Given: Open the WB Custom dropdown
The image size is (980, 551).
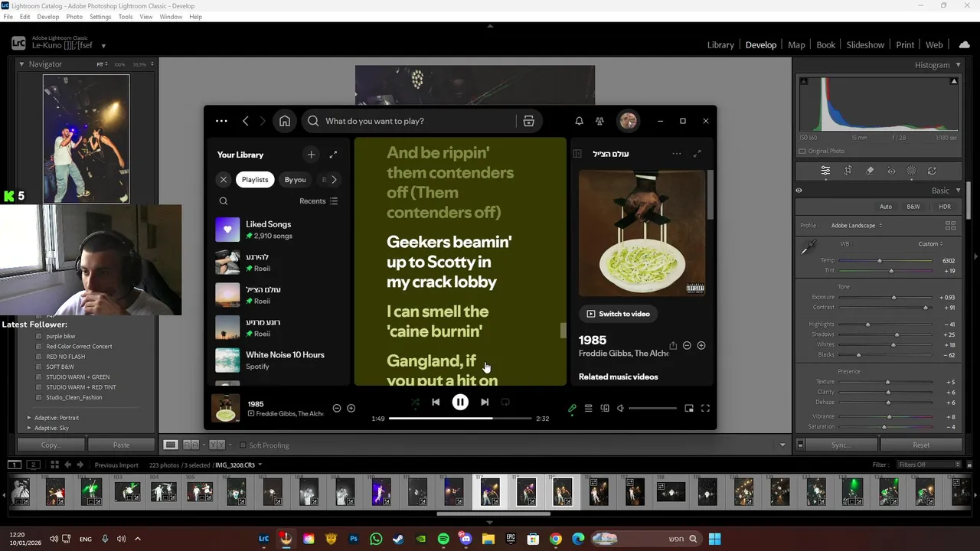Looking at the screenshot, I should point(931,244).
